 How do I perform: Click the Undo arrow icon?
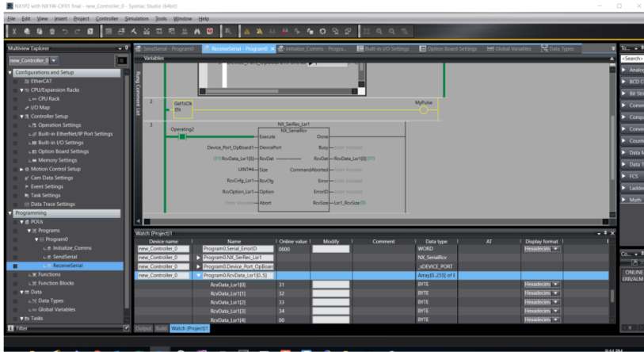click(65, 31)
